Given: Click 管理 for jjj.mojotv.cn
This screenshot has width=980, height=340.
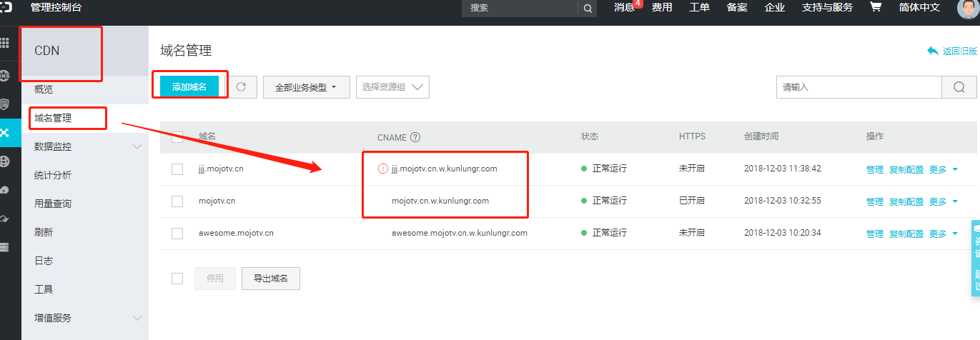Looking at the screenshot, I should pos(875,169).
